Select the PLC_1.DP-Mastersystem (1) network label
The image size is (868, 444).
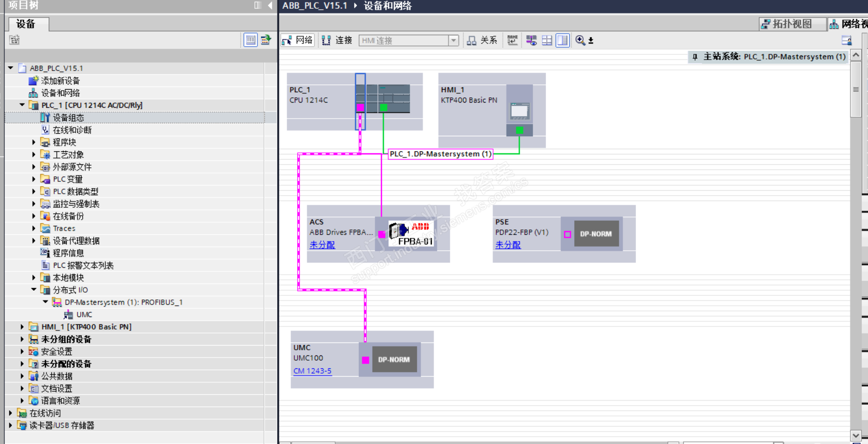pyautogui.click(x=441, y=154)
